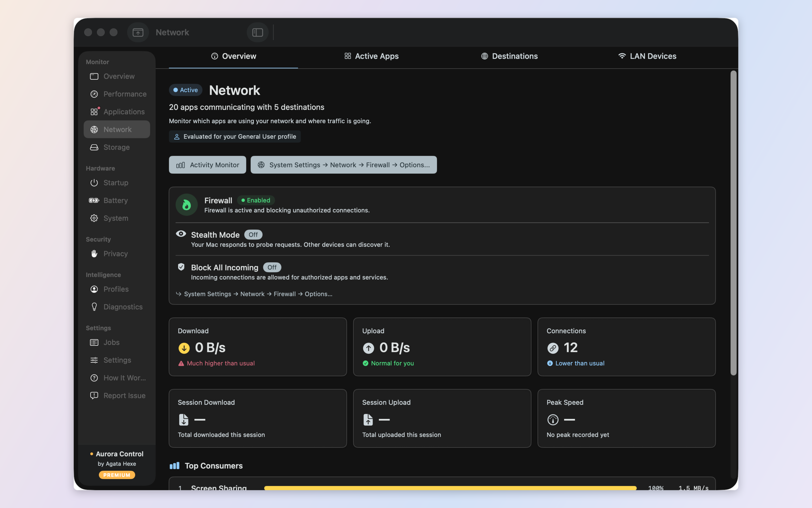
Task: Click the Diagnostics lightbulb icon
Action: pos(94,307)
